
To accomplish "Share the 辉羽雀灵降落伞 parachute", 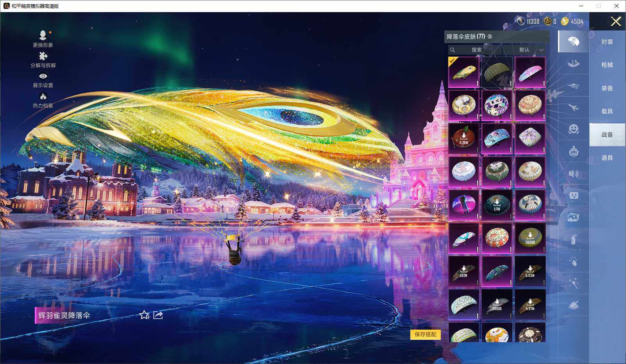I will click(x=158, y=315).
